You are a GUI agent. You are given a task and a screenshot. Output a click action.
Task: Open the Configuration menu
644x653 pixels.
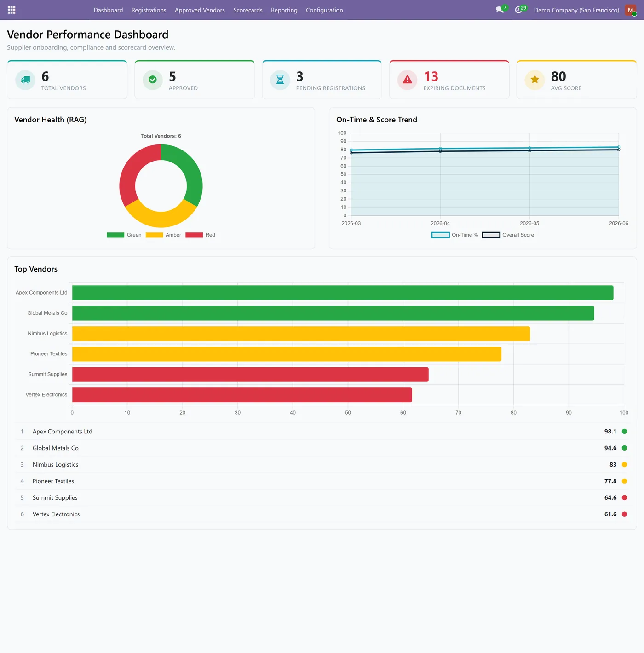click(x=324, y=10)
